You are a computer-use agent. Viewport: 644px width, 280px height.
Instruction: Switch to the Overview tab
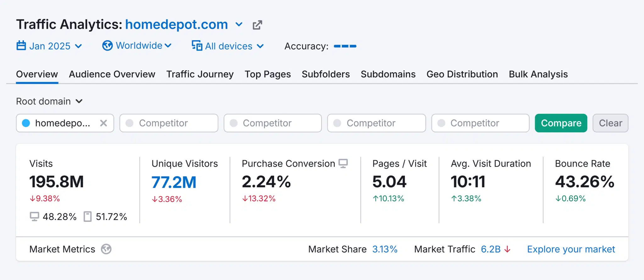[37, 74]
